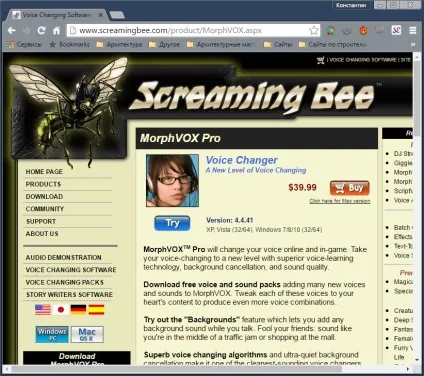This screenshot has width=424, height=376.
Task: Select the Spanish flag language
Action: click(96, 310)
